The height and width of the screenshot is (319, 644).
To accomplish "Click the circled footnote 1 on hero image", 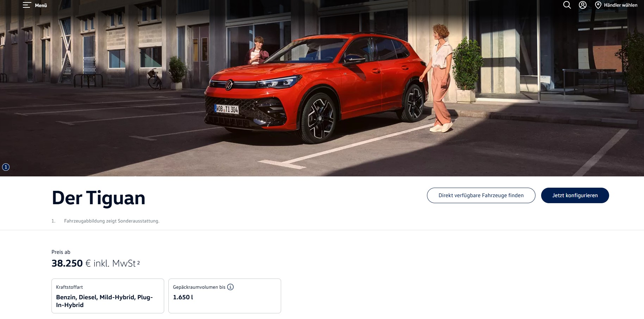I will [6, 167].
